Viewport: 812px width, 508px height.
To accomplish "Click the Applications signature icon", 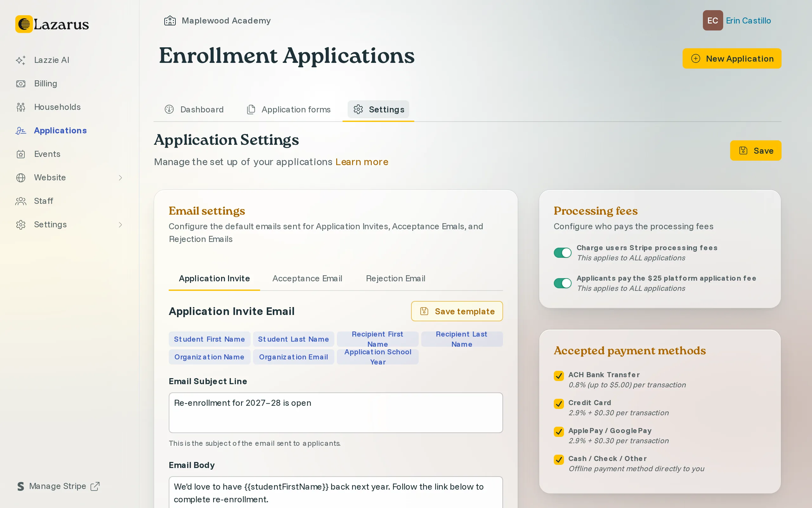I will pyautogui.click(x=21, y=131).
